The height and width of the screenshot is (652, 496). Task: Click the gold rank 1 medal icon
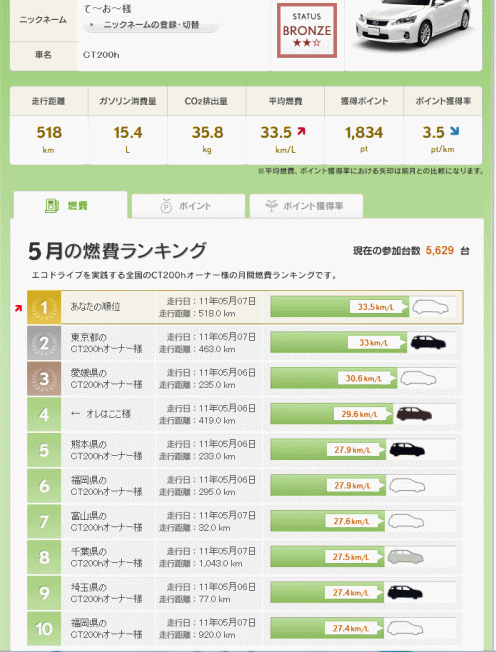coord(44,308)
